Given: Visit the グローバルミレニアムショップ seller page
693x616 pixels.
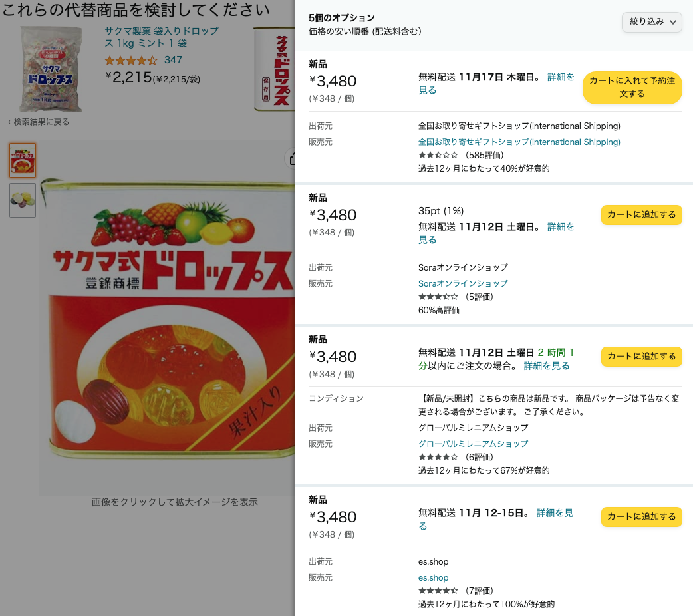Looking at the screenshot, I should tap(473, 444).
